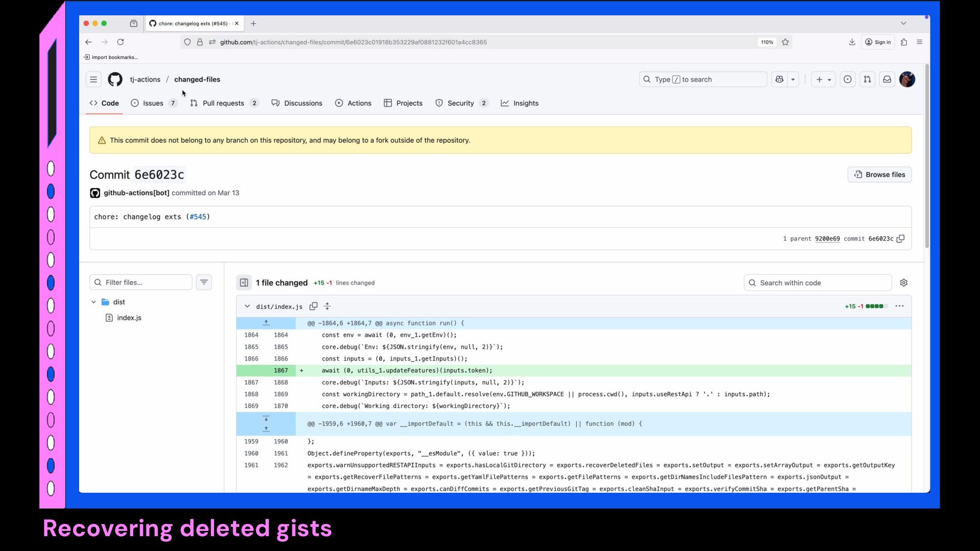The height and width of the screenshot is (551, 980).
Task: Open the hamburger navigation menu
Action: (x=93, y=79)
